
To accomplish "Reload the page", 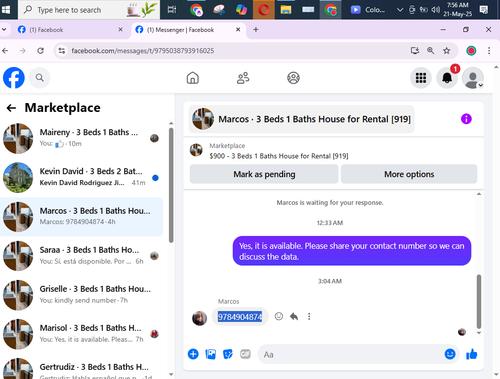I will click(x=41, y=51).
